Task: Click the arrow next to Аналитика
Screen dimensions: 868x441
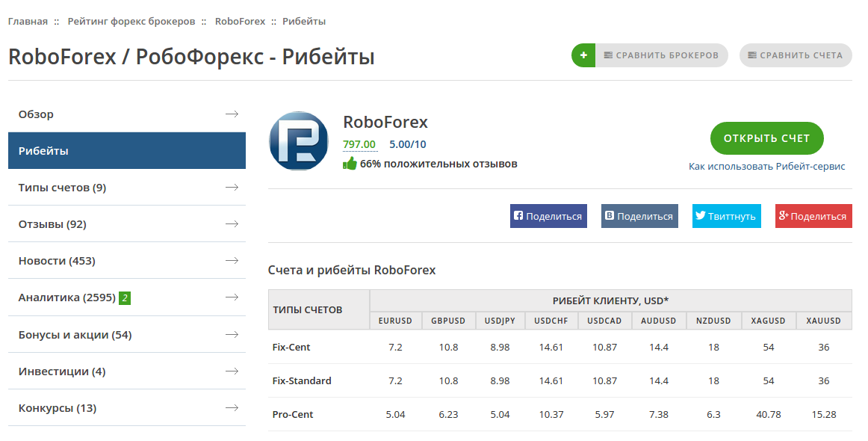Action: point(232,297)
